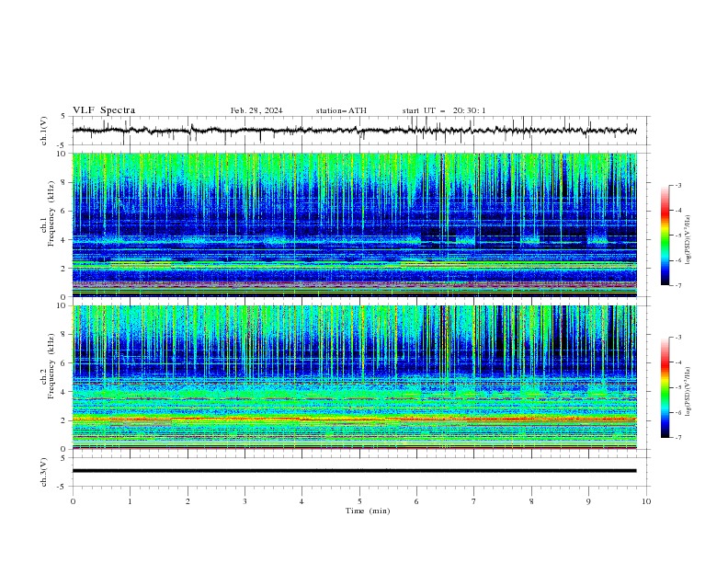Click time axis tick label "8"
Image resolution: width=728 pixels, height=563 pixels.
531,501
